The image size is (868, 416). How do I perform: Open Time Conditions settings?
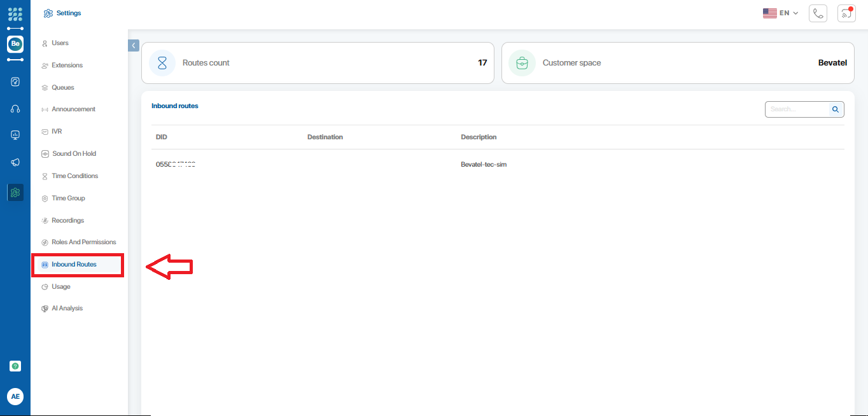pyautogui.click(x=74, y=176)
